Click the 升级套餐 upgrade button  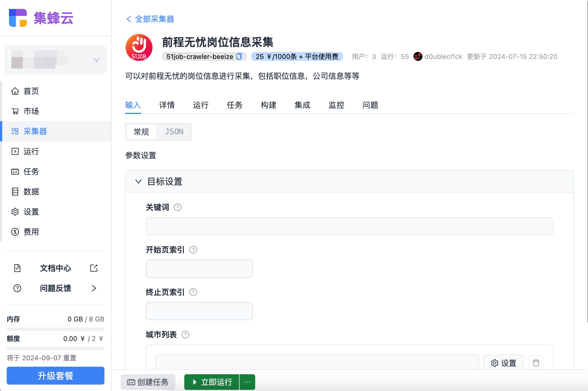point(56,376)
